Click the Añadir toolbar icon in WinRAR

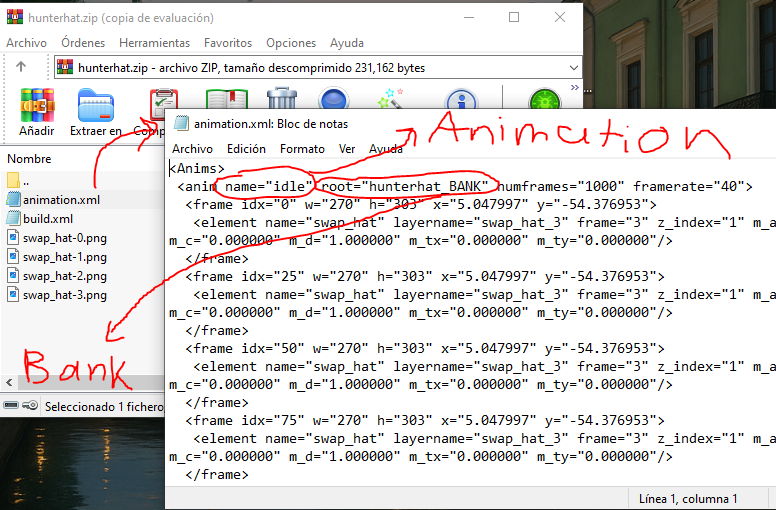tap(37, 105)
